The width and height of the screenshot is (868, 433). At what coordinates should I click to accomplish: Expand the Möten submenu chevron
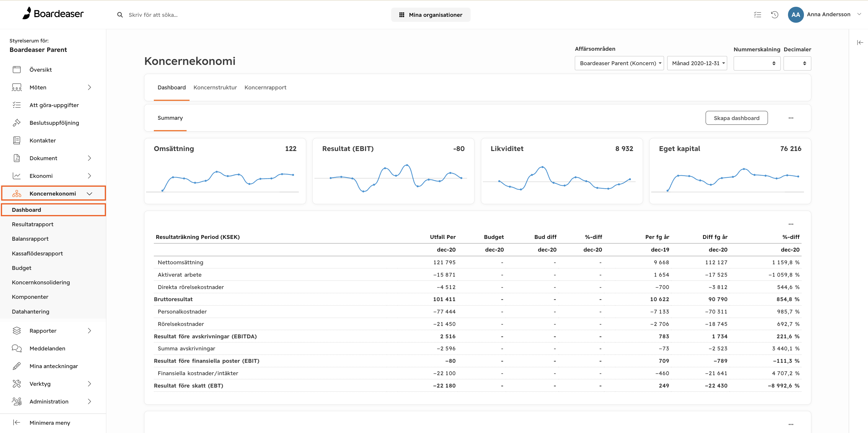[89, 88]
